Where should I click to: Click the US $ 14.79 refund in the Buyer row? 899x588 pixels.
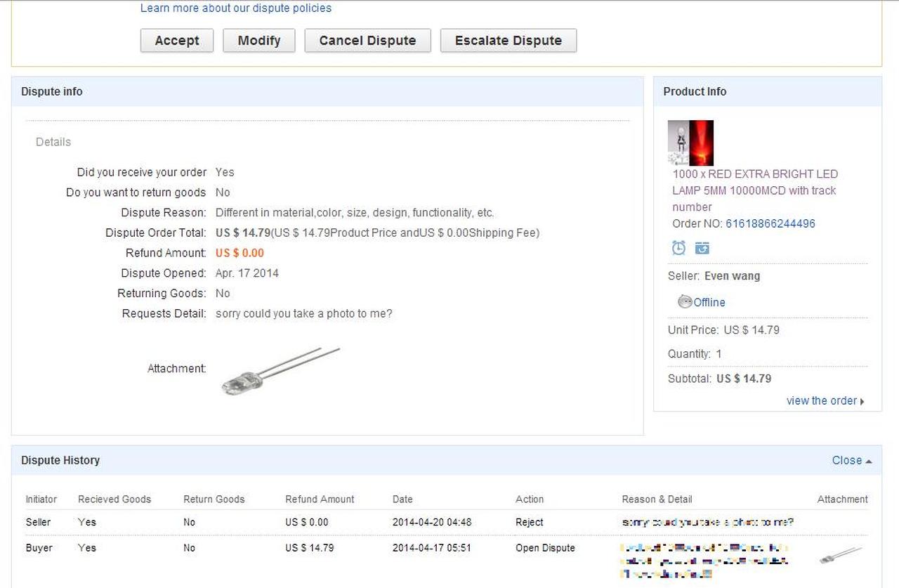click(x=310, y=548)
